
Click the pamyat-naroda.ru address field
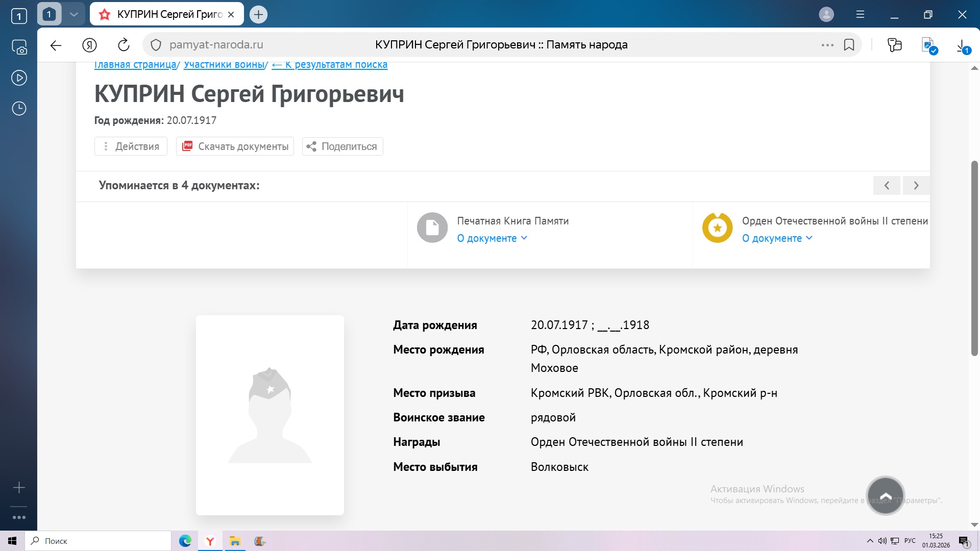pos(216,45)
